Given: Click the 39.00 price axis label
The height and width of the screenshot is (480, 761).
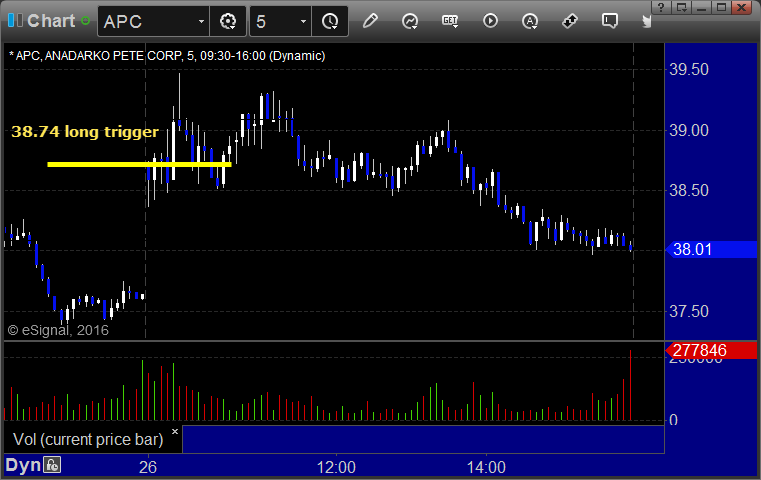Looking at the screenshot, I should click(689, 131).
